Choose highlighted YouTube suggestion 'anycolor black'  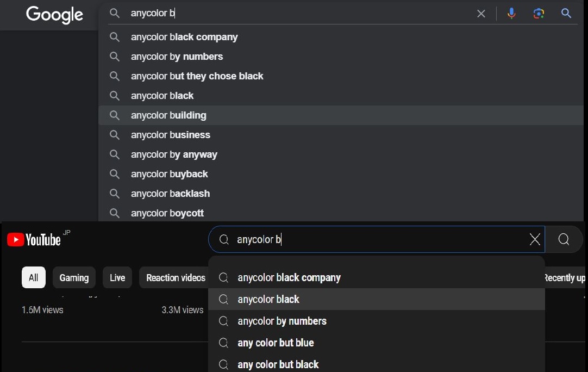377,299
